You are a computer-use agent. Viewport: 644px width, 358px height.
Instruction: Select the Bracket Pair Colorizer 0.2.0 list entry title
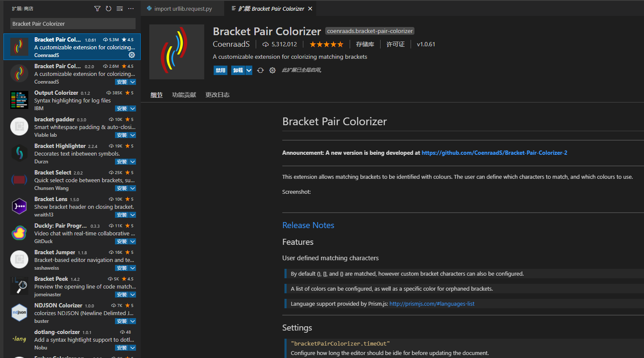click(x=57, y=66)
